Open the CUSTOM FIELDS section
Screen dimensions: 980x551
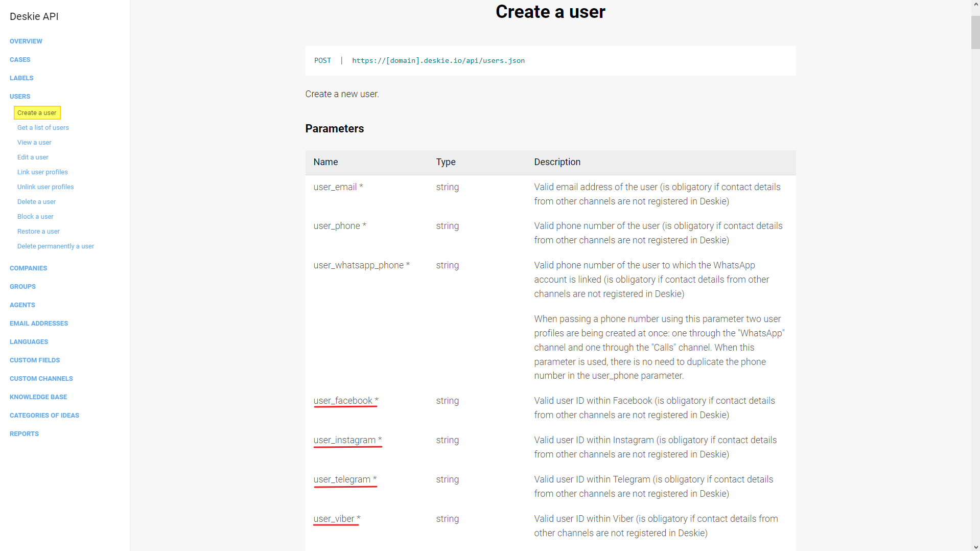(x=35, y=360)
